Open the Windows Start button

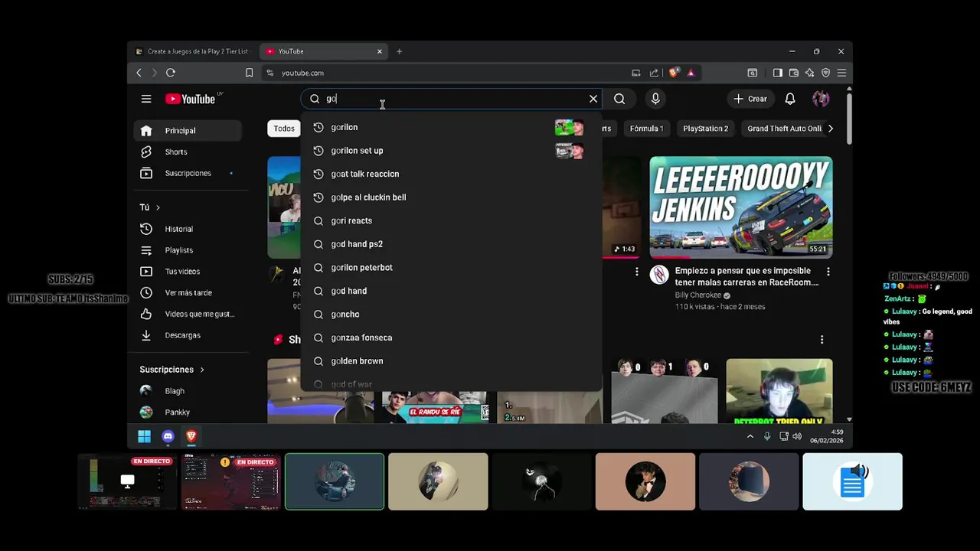click(x=144, y=436)
